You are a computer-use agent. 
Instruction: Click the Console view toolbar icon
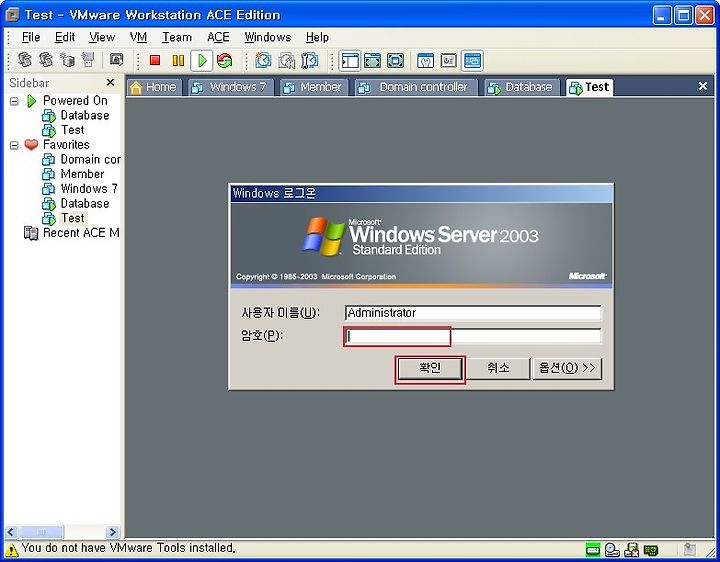click(472, 60)
